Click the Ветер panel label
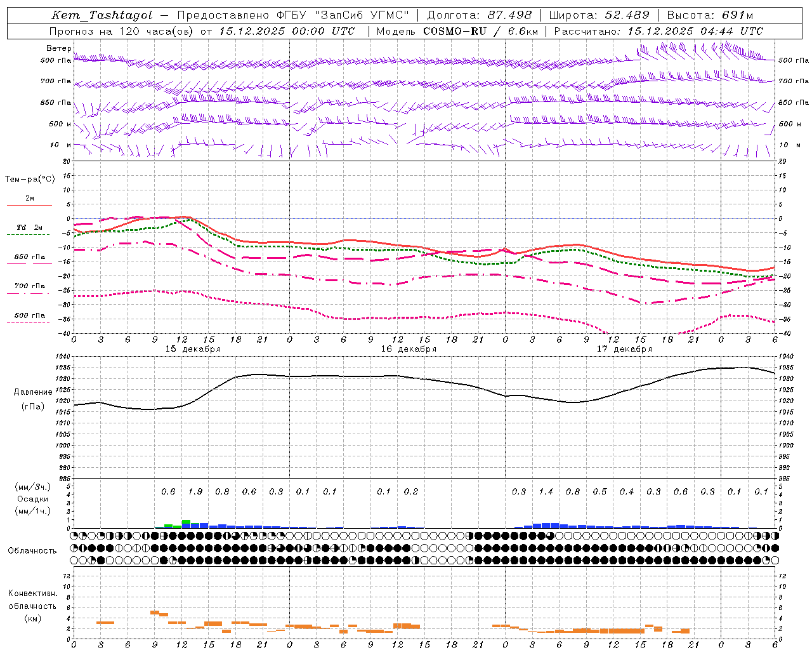The height and width of the screenshot is (650, 812). coord(59,48)
